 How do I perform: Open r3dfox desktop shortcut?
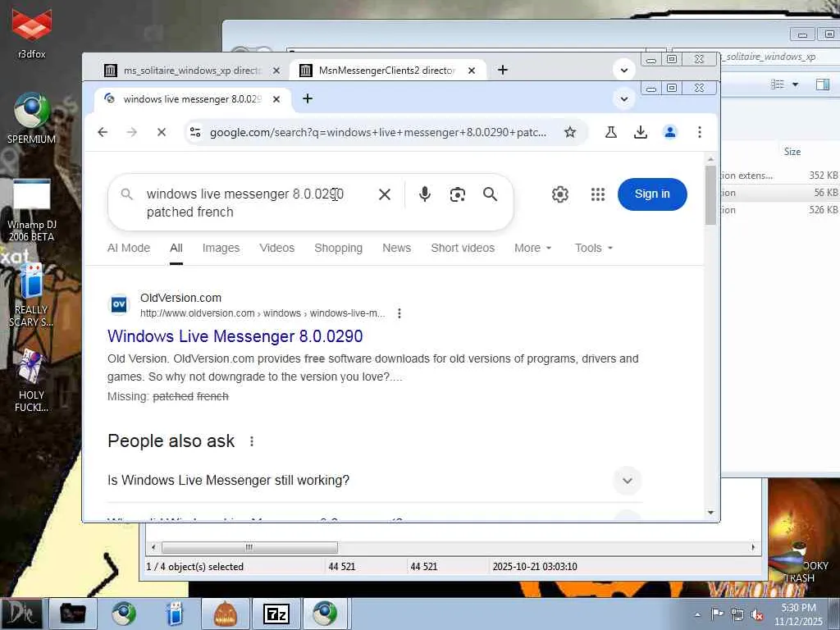pos(32,32)
